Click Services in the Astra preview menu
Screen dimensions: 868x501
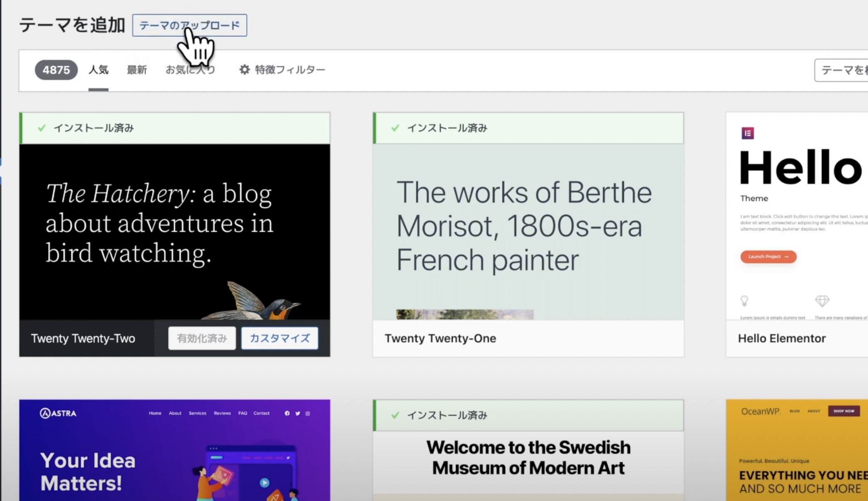tap(198, 413)
